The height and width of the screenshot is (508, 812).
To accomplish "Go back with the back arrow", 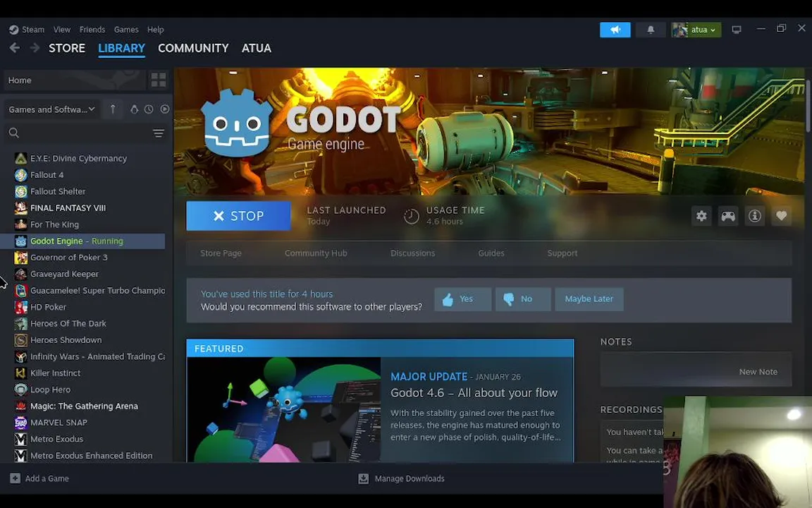I will (x=15, y=48).
